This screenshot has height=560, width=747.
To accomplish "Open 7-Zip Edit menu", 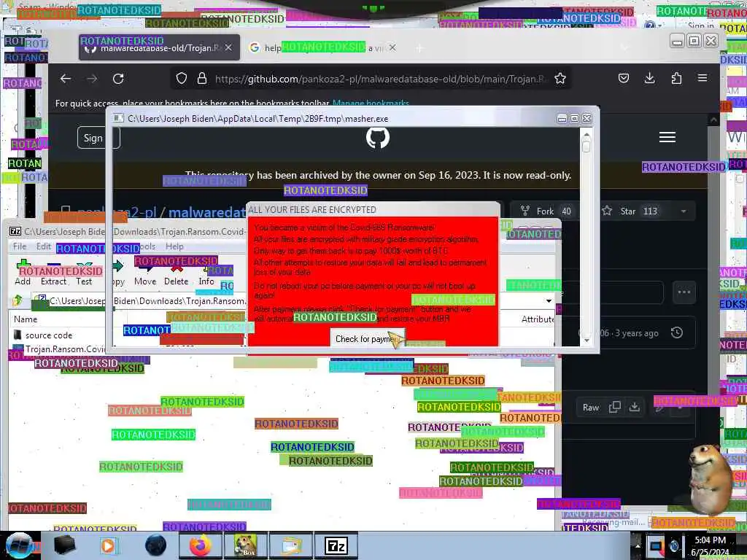I will (x=43, y=246).
